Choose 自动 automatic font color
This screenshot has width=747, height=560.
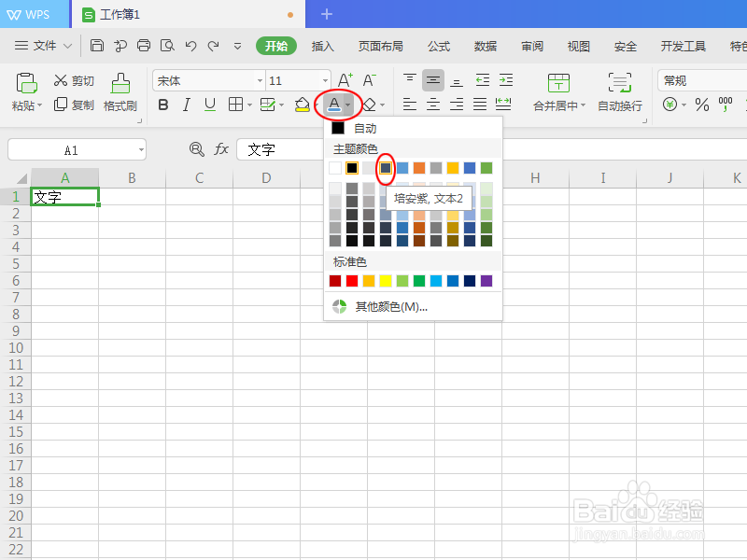413,128
